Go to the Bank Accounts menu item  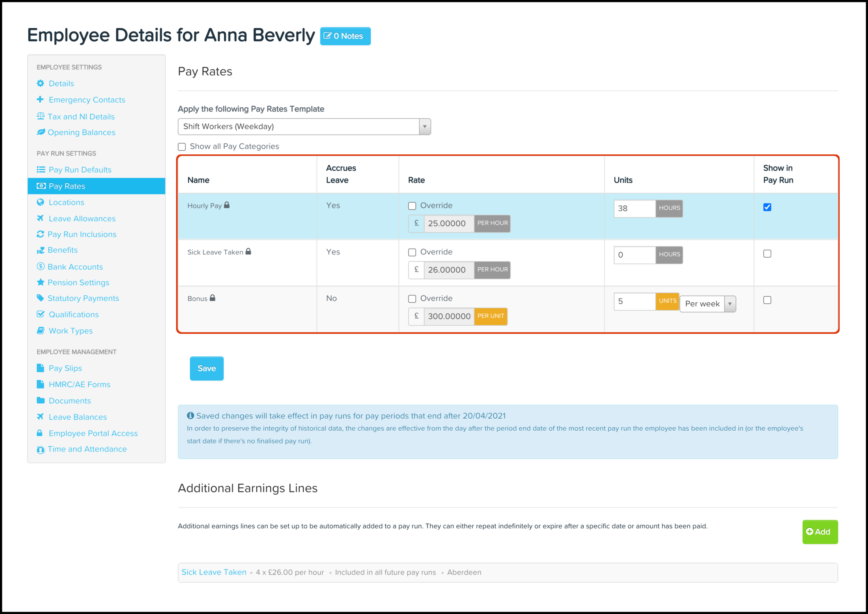75,267
